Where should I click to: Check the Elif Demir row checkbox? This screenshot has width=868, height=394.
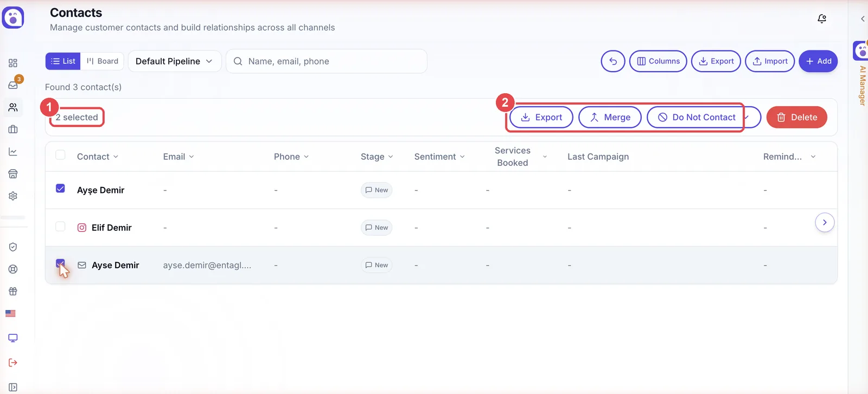tap(60, 226)
